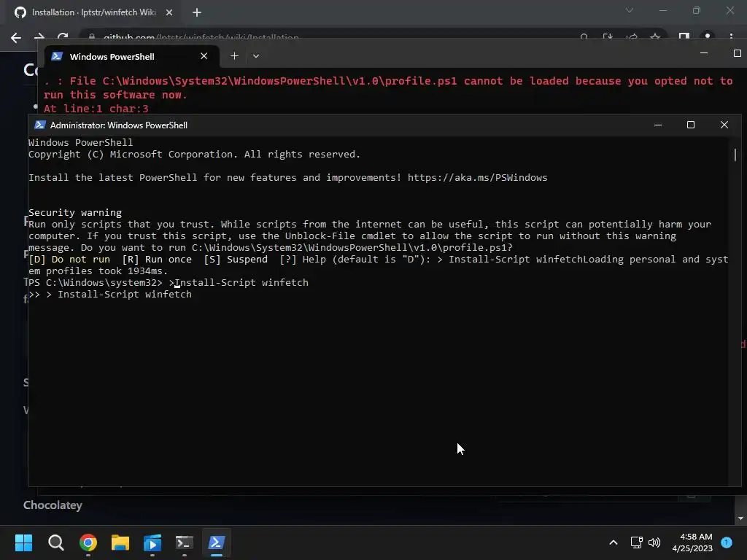The width and height of the screenshot is (747, 560).
Task: Open Windows taskbar Search
Action: coord(55,542)
